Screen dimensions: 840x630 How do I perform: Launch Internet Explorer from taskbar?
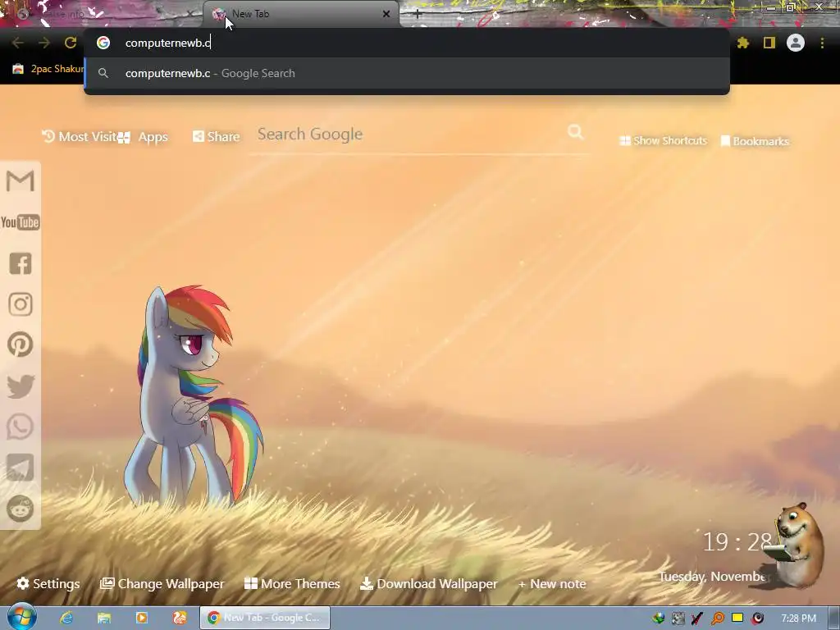[x=66, y=618]
